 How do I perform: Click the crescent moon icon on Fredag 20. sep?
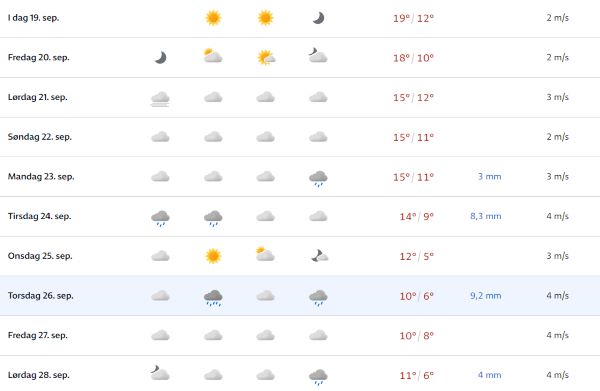[x=161, y=58]
